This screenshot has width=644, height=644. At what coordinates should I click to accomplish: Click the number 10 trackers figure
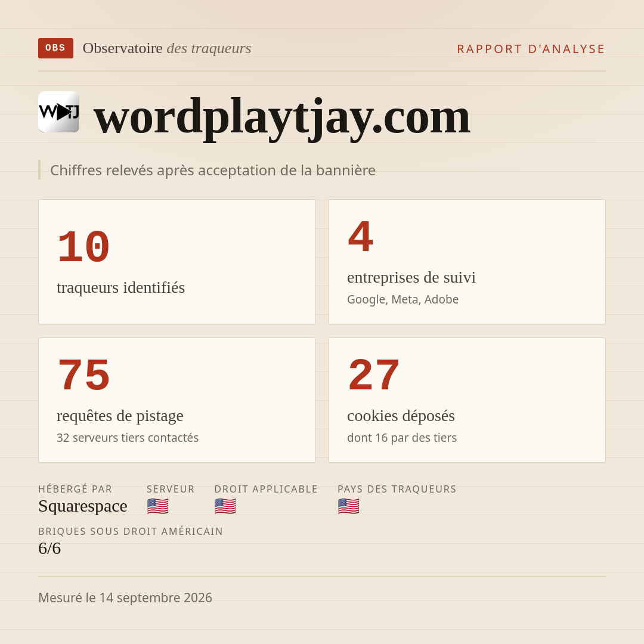coord(83,247)
